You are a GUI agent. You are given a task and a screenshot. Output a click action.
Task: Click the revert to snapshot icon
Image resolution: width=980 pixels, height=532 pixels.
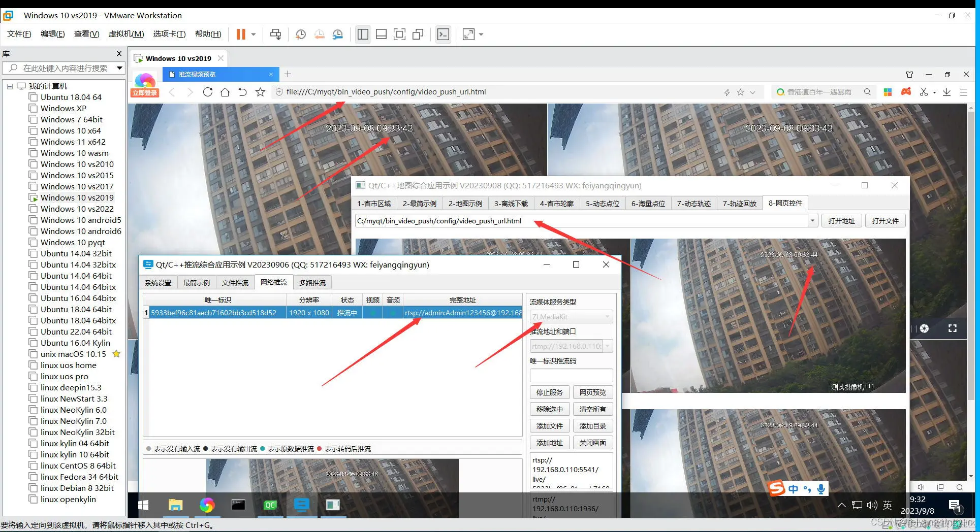(319, 35)
